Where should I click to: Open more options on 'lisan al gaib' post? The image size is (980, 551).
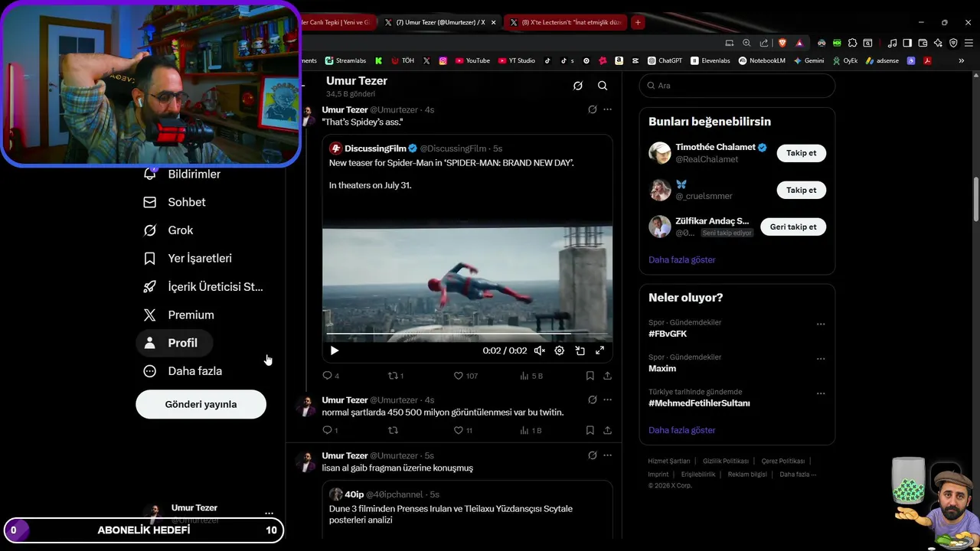tap(607, 455)
